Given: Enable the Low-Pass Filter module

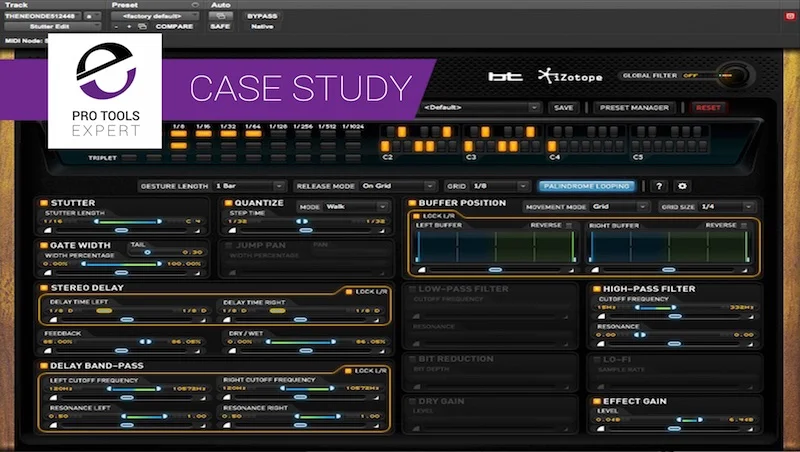Looking at the screenshot, I should click(x=412, y=289).
